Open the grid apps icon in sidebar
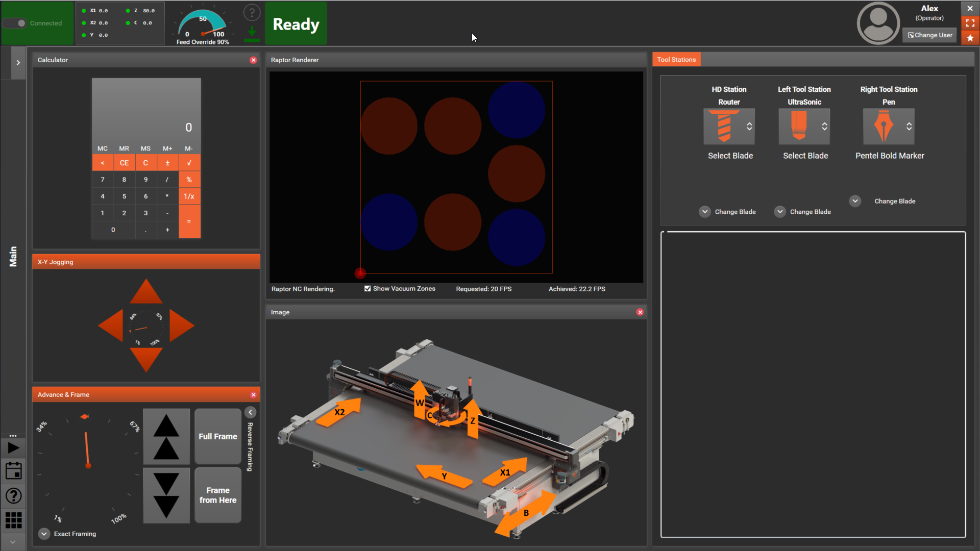Viewport: 980px width, 551px height. [13, 520]
